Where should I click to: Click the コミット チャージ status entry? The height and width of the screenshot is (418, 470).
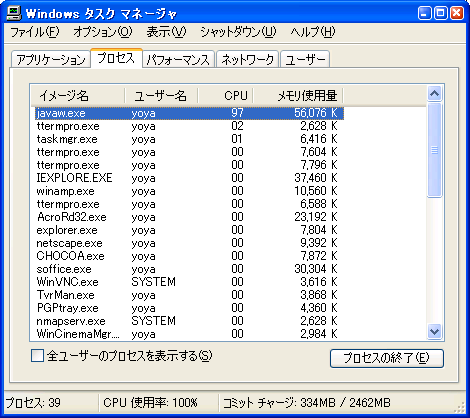(306, 403)
